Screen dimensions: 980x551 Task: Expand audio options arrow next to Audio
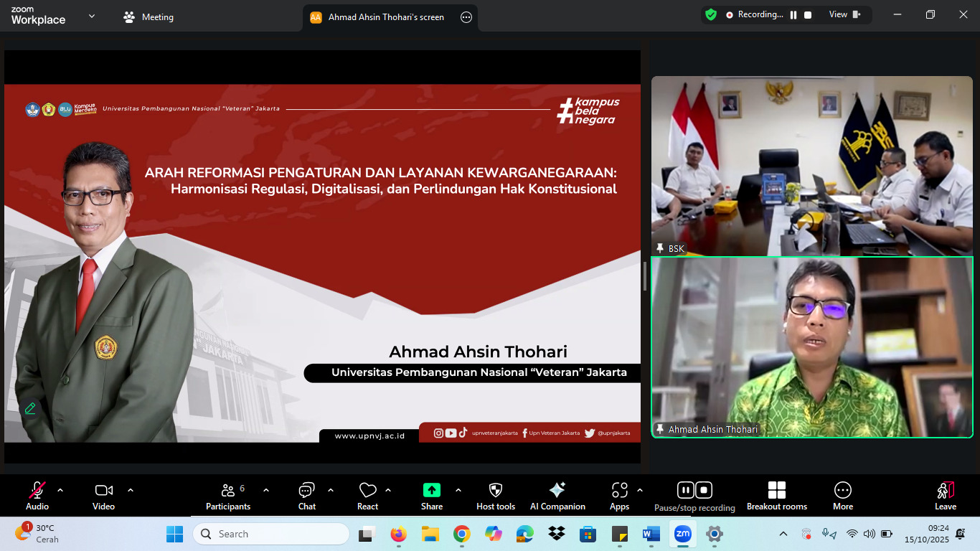coord(60,490)
